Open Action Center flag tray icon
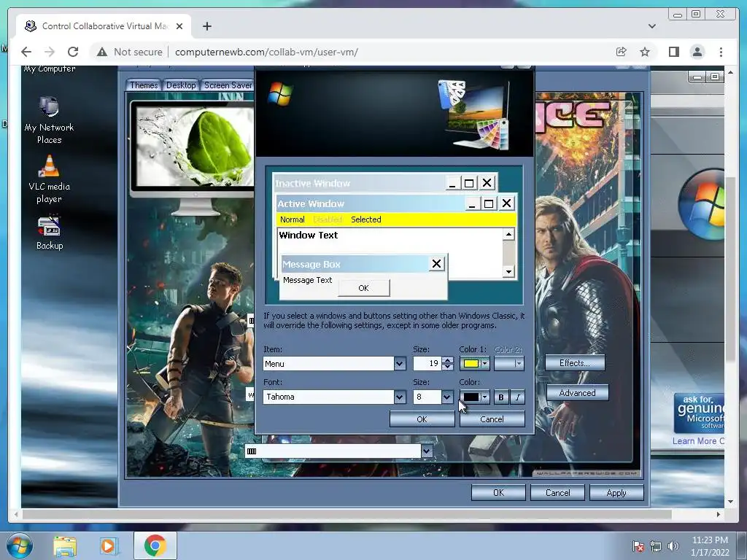The height and width of the screenshot is (560, 747). click(x=638, y=546)
